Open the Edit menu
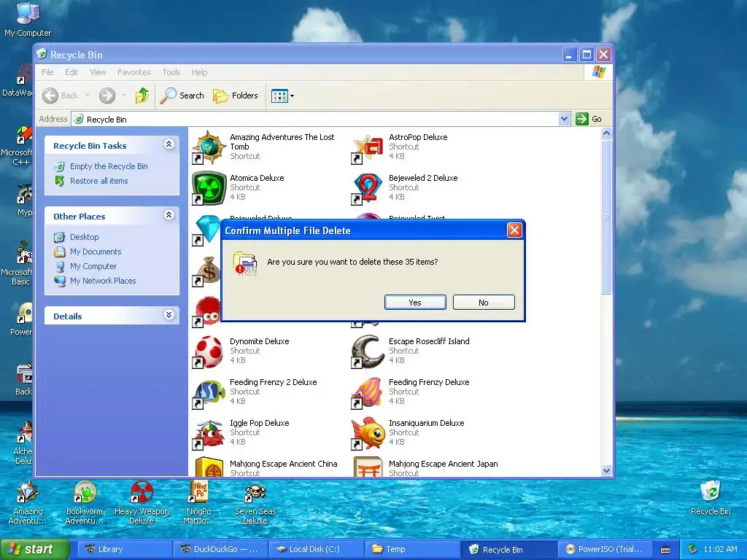 [71, 72]
